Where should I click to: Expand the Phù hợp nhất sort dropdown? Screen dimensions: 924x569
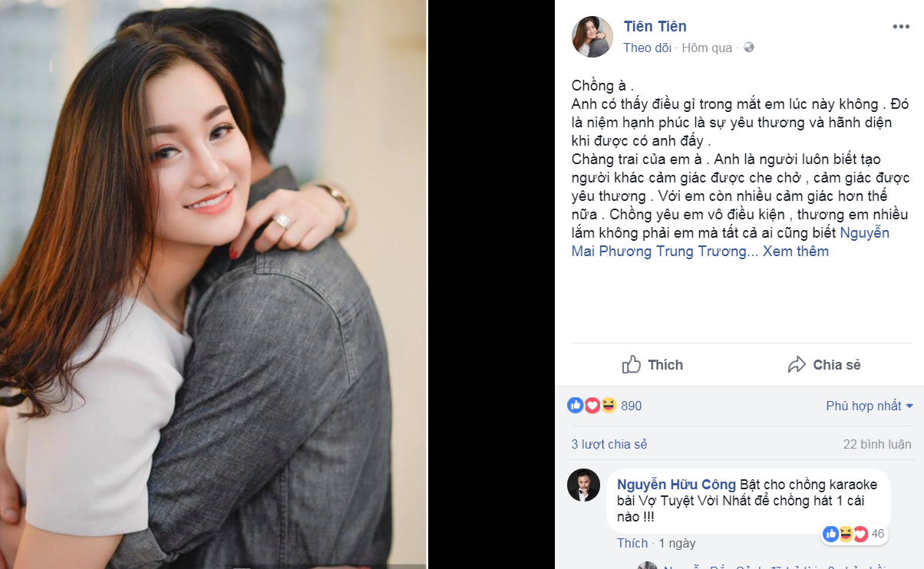(870, 406)
